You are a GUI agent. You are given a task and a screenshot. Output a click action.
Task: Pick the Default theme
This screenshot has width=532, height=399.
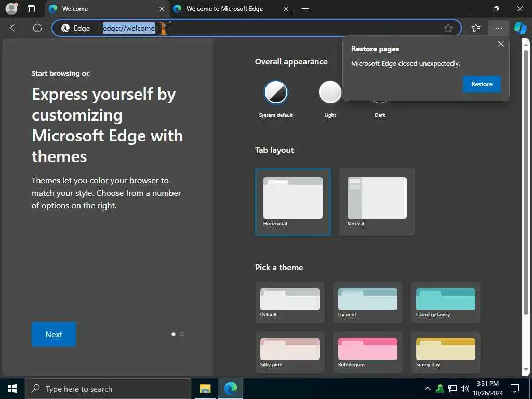(290, 302)
